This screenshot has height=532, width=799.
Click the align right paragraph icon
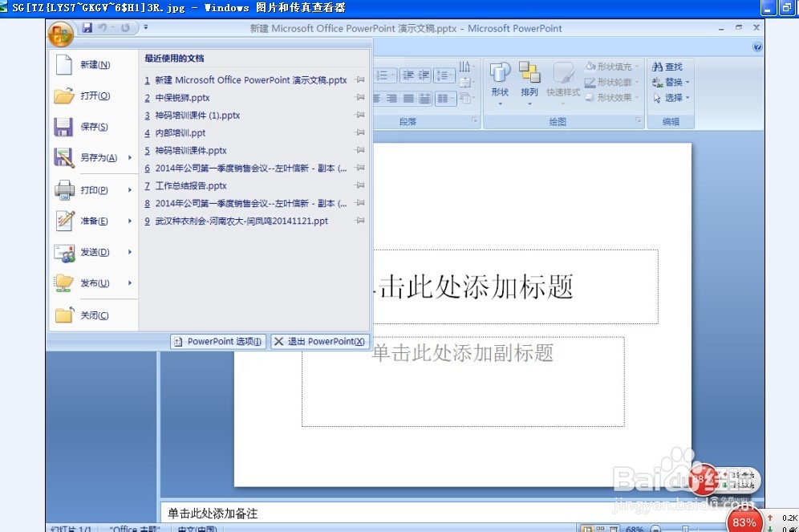click(x=391, y=99)
